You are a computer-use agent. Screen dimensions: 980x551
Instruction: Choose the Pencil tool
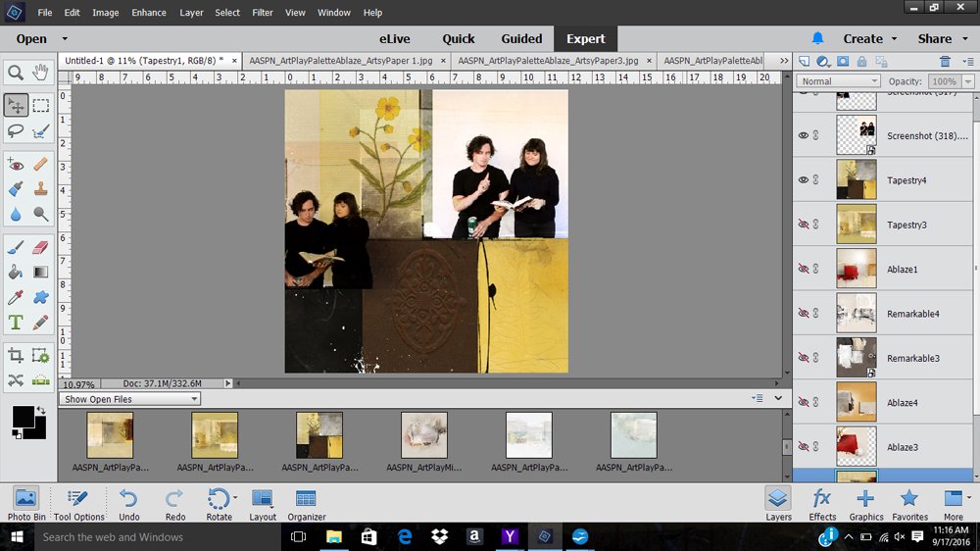pos(40,323)
